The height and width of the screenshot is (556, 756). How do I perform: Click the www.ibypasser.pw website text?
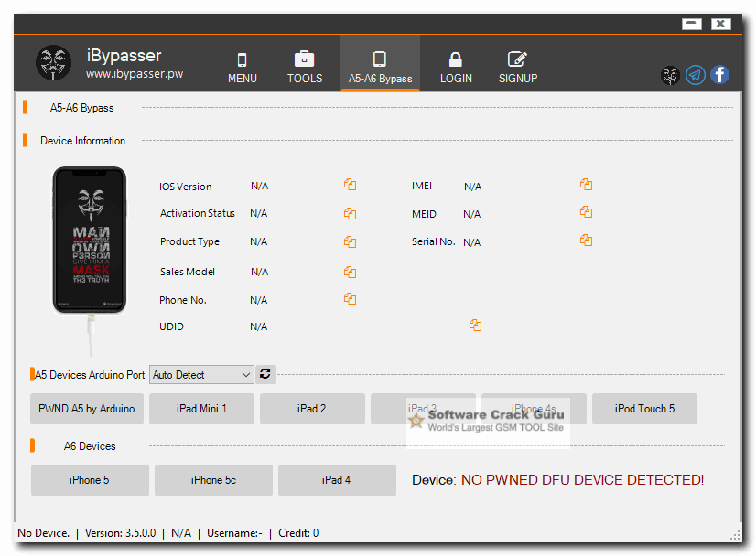point(135,74)
